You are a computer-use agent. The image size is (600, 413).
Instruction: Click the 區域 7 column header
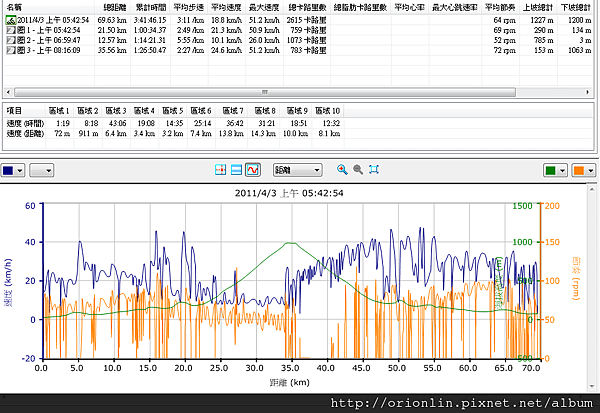(x=233, y=111)
